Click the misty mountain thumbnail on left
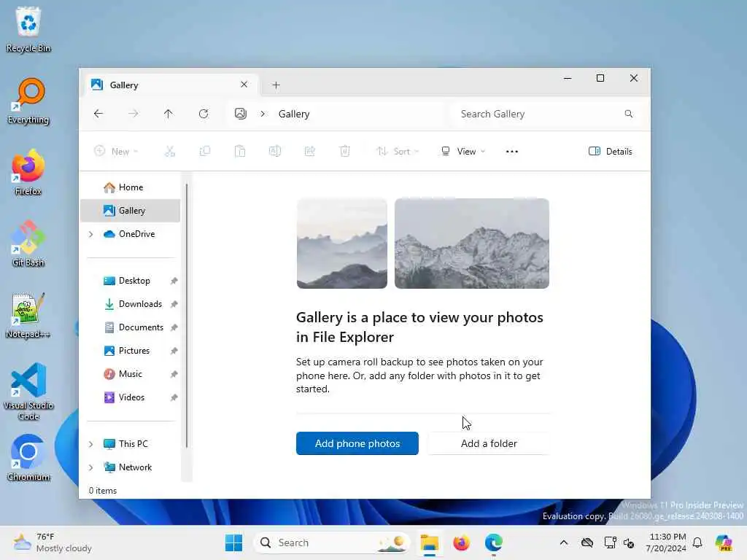This screenshot has height=560, width=747. coord(342,244)
